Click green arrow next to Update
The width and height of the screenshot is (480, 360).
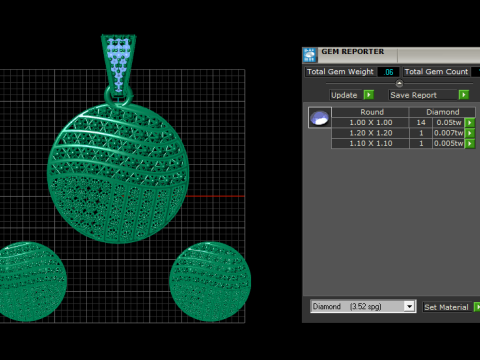coord(369,95)
